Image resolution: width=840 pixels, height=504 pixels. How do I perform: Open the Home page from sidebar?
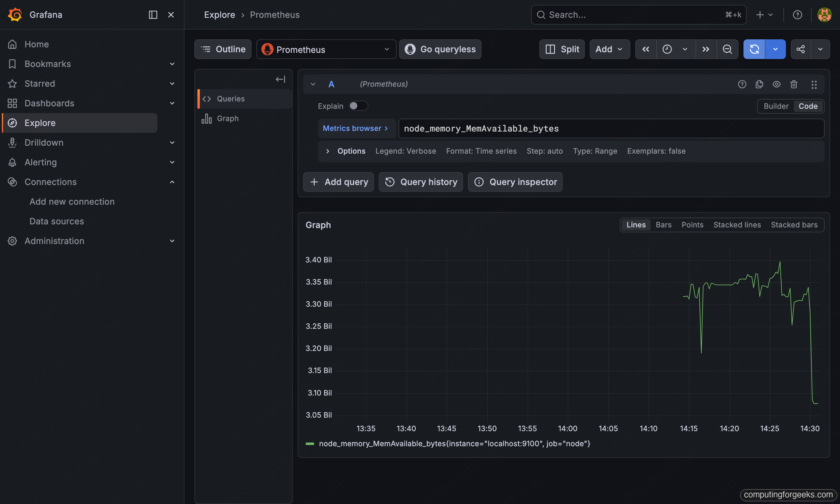[x=36, y=44]
